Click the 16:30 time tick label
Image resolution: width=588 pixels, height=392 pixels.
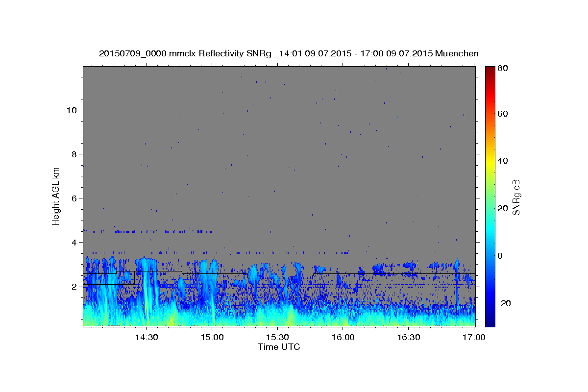[x=409, y=337]
